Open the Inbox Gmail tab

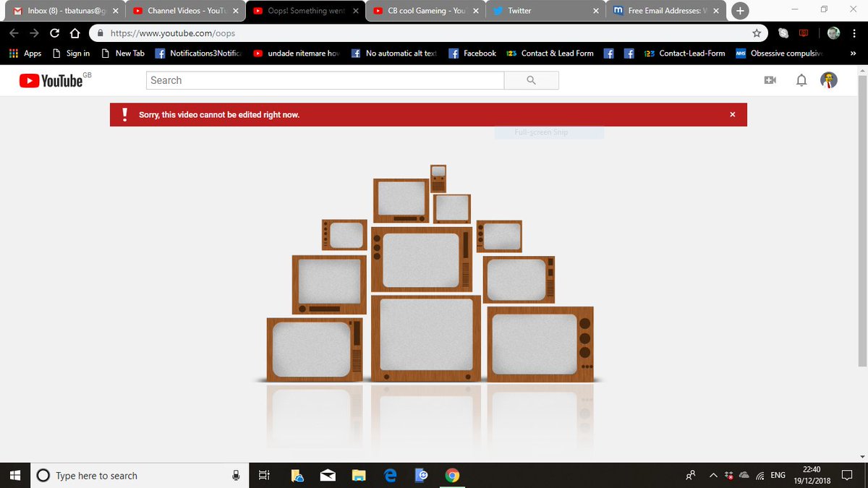(64, 11)
